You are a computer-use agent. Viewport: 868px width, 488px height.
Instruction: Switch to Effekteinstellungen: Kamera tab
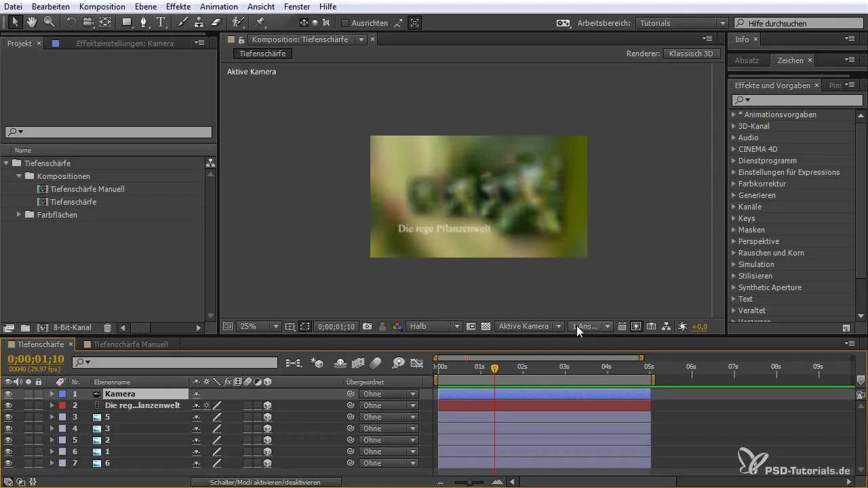click(x=125, y=43)
